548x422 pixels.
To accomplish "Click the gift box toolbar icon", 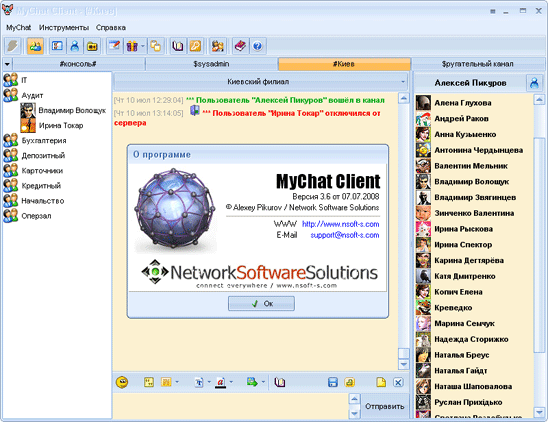I will [x=132, y=46].
